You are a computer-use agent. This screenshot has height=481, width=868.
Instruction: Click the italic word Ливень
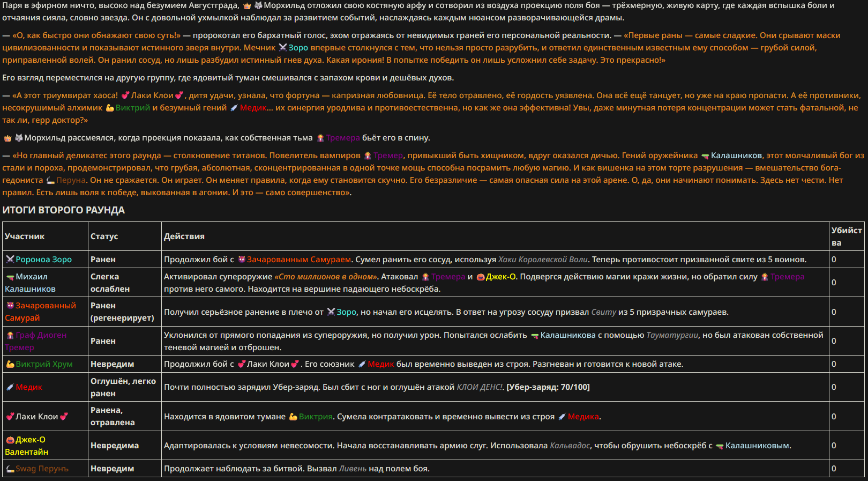(x=353, y=469)
